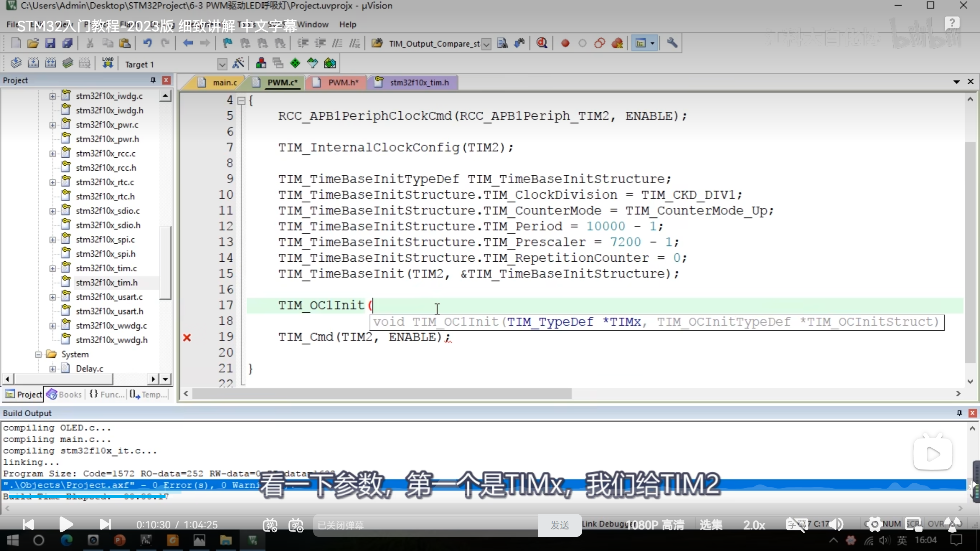Image resolution: width=980 pixels, height=551 pixels.
Task: Open the Configuration wrench icon
Action: click(672, 43)
